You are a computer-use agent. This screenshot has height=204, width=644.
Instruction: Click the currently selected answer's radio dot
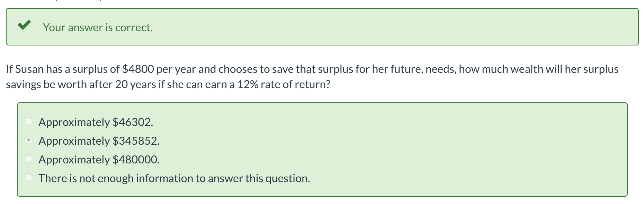point(29,141)
